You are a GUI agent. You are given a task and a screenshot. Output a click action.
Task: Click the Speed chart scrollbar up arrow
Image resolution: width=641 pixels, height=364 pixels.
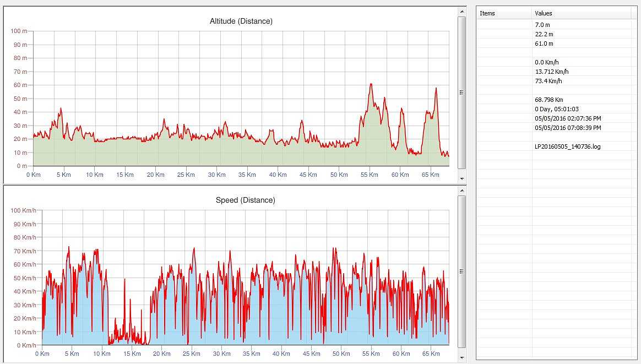(462, 190)
